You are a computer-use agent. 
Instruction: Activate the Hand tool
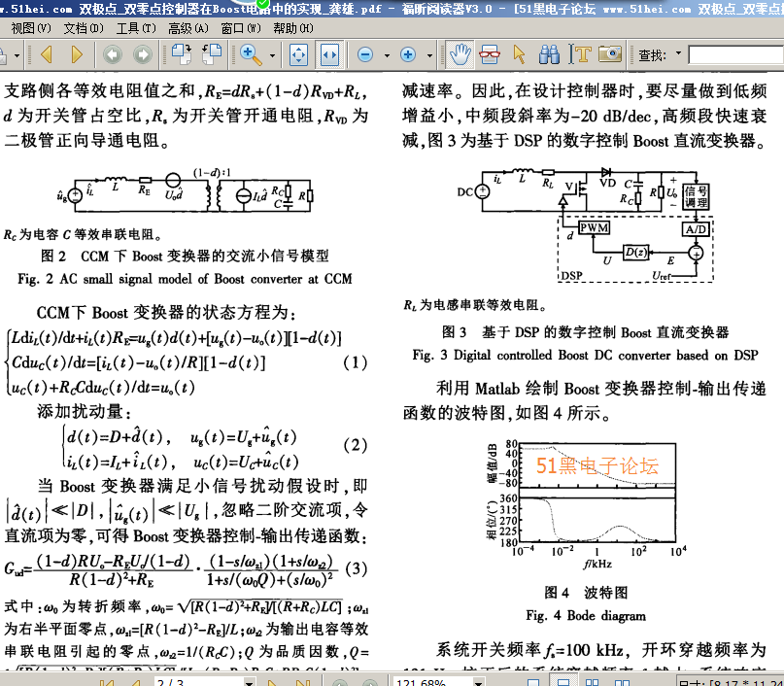460,54
